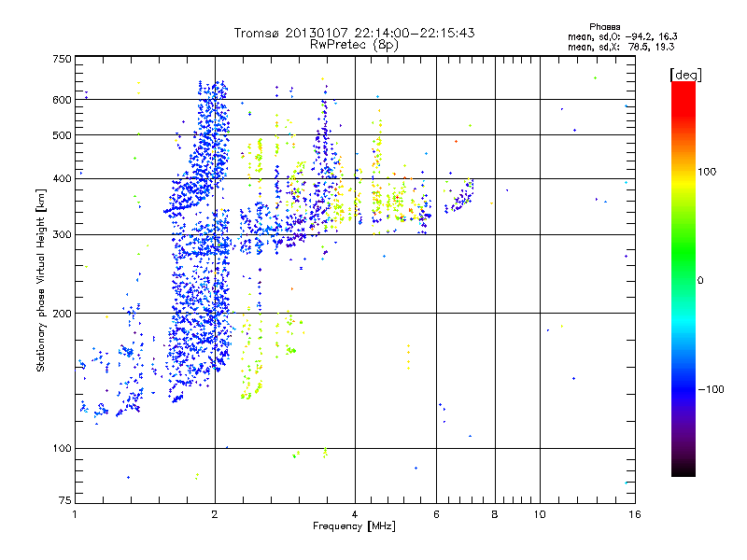Click the colorbar tick label '0'
The image size is (747, 560).
click(x=699, y=281)
